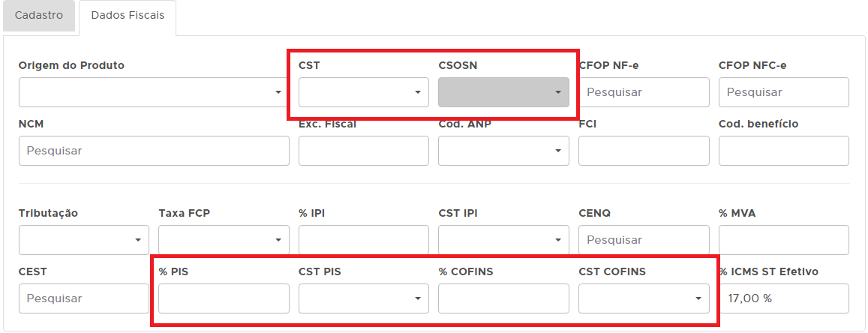Focus the NCM search field
Viewport: 868px width, 333px height.
click(x=154, y=151)
